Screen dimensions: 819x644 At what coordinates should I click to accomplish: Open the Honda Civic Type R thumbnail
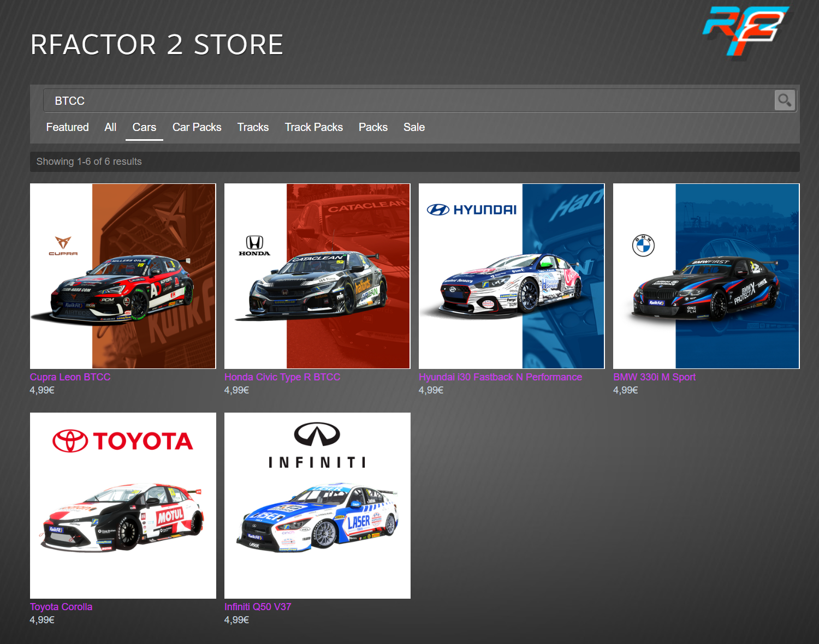[317, 276]
